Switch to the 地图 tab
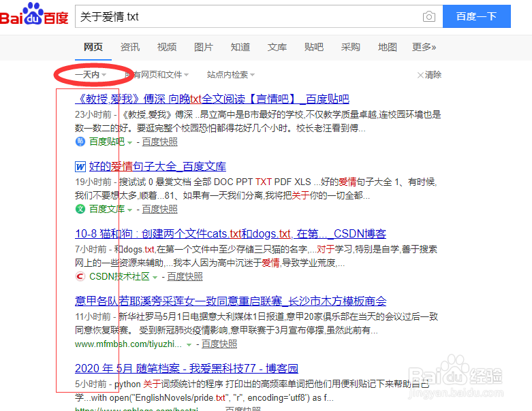 387,47
